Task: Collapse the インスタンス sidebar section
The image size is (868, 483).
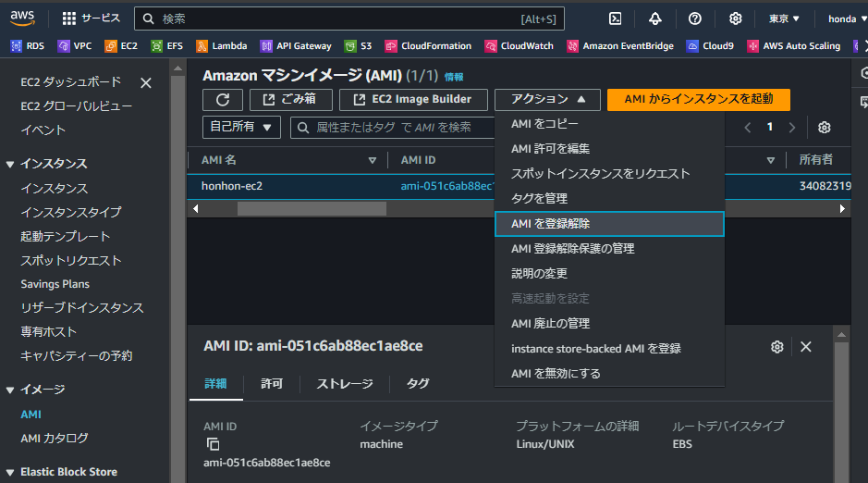Action: click(x=10, y=164)
